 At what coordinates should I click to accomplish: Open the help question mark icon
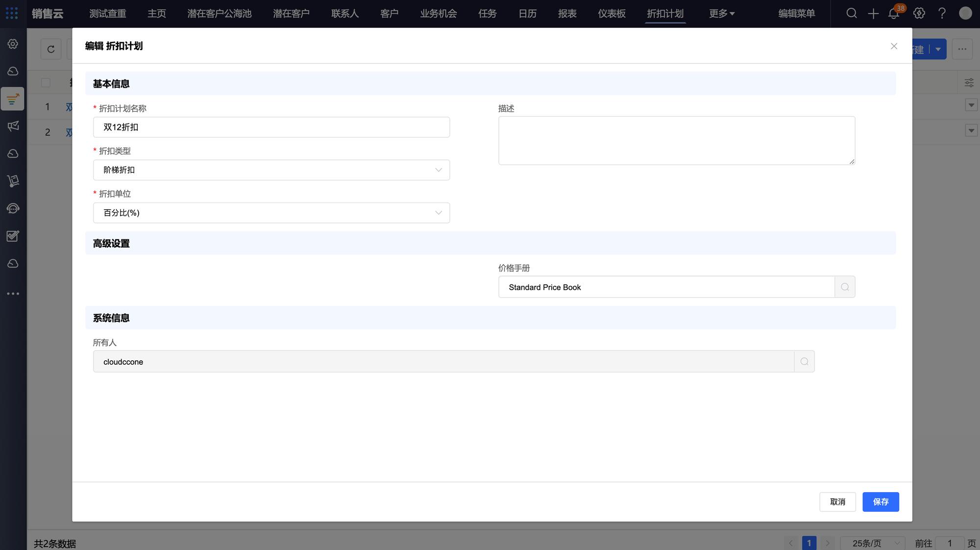click(942, 13)
